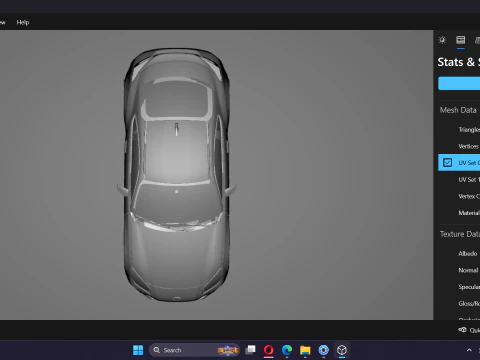Open Microsoft Edge from taskbar
The height and width of the screenshot is (360, 480).
click(x=287, y=350)
